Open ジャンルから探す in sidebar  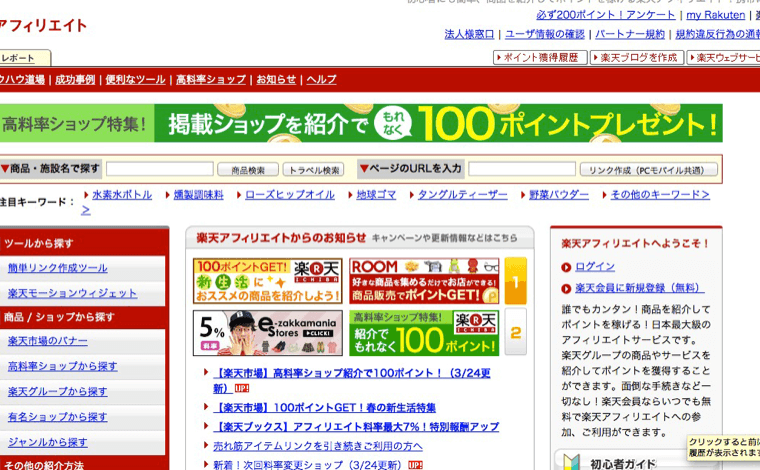tap(48, 442)
